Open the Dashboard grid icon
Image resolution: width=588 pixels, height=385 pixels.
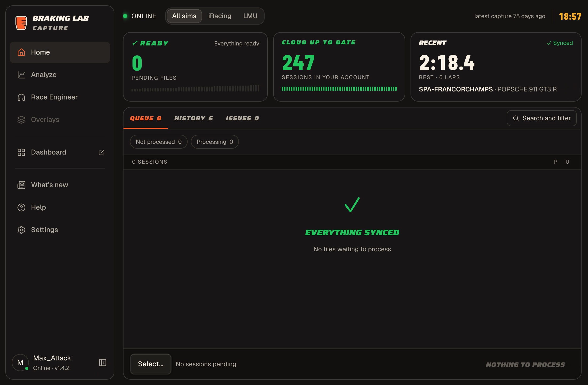click(21, 152)
